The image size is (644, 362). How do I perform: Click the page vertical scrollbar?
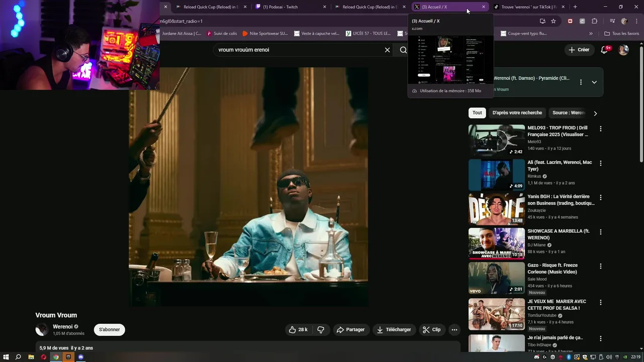point(641,104)
